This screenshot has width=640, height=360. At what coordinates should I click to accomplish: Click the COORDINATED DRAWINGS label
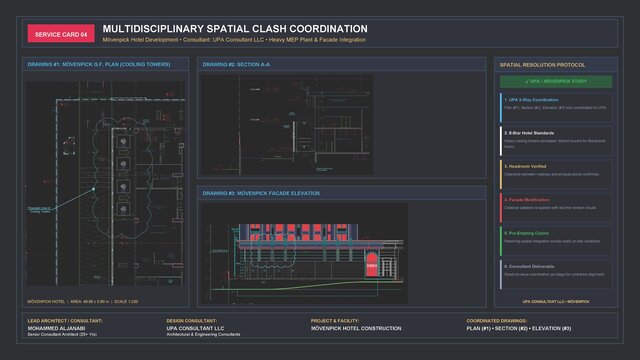pyautogui.click(x=497, y=321)
